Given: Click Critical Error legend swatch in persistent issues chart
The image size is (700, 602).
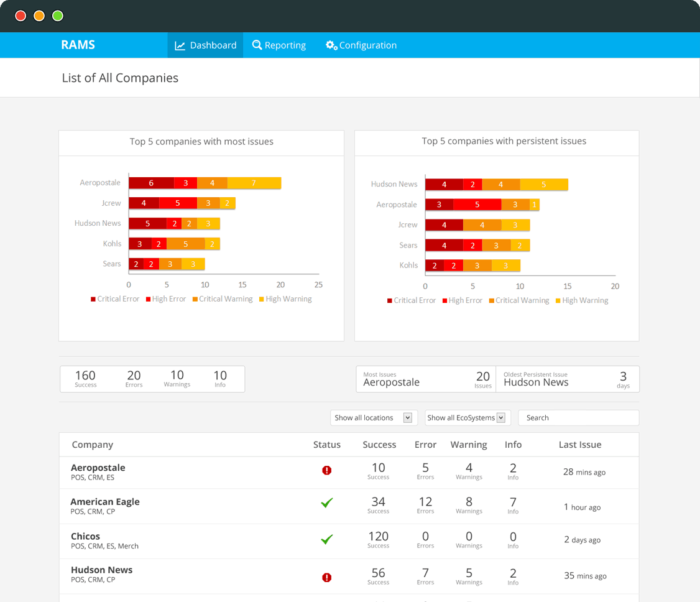Looking at the screenshot, I should pos(390,300).
